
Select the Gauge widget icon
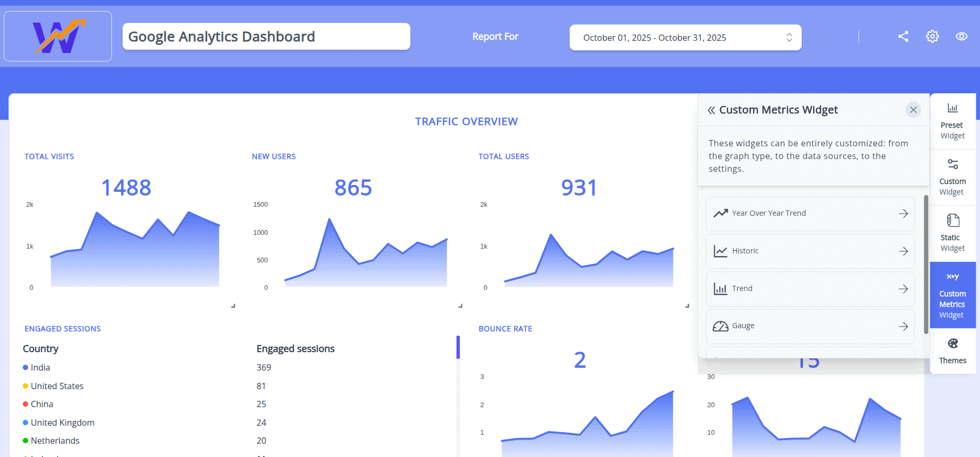[x=720, y=327]
